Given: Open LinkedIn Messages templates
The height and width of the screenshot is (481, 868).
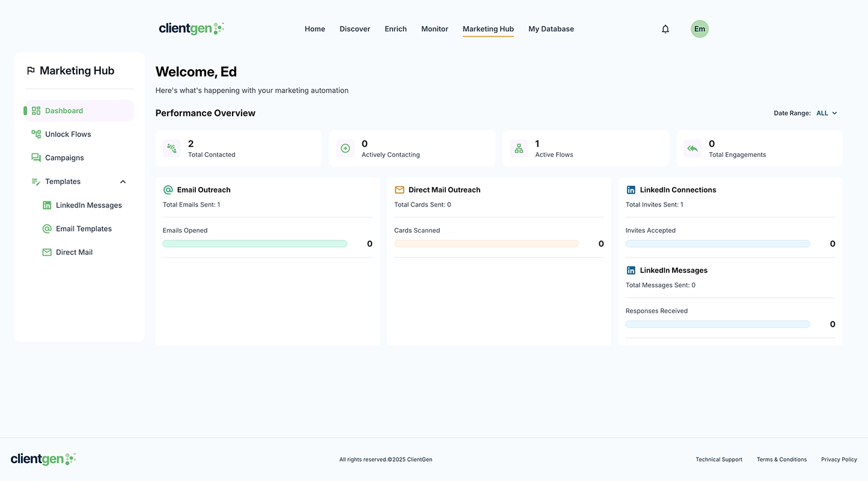Looking at the screenshot, I should (88, 205).
